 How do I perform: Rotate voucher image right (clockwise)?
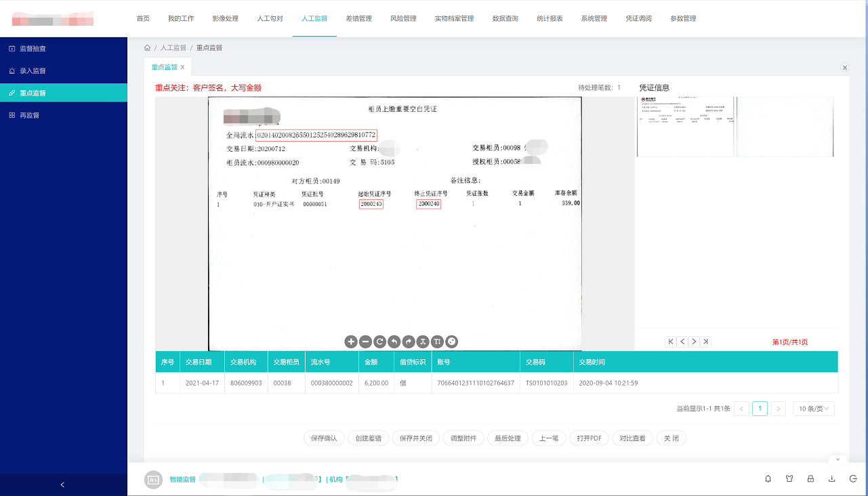click(x=409, y=342)
